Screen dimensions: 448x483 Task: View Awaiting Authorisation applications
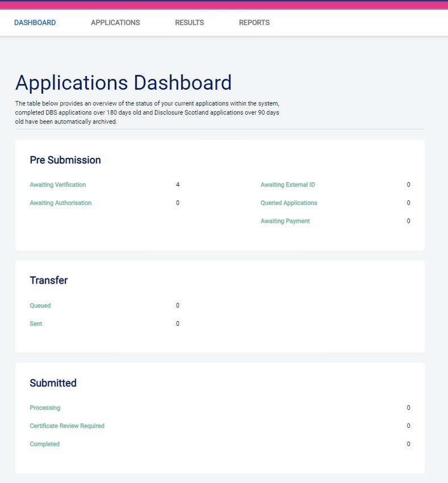(61, 203)
